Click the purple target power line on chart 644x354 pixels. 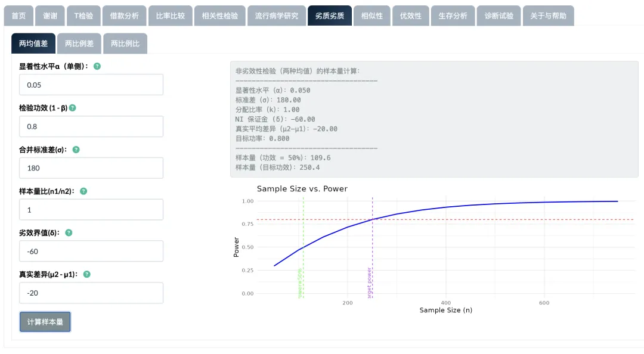[372, 250]
